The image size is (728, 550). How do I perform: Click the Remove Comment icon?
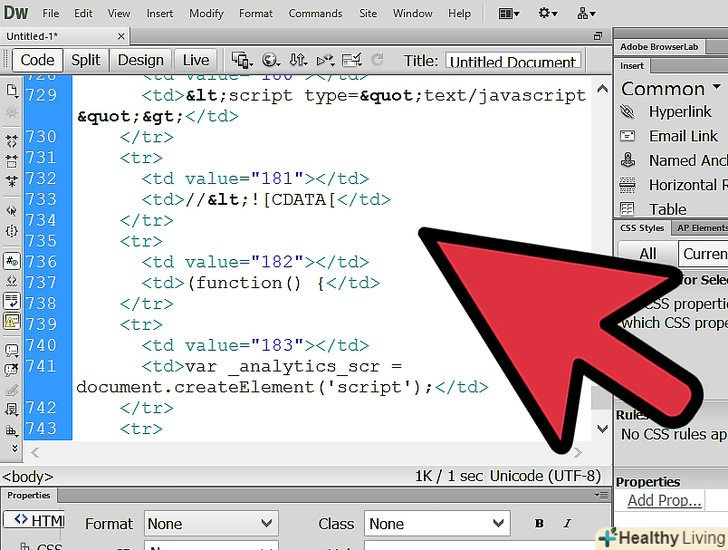(x=12, y=370)
